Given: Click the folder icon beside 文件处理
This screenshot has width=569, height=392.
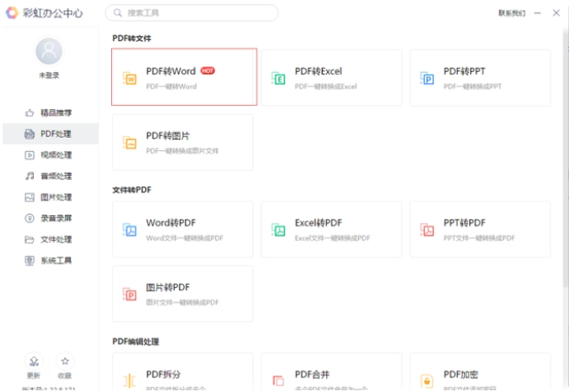Looking at the screenshot, I should pos(29,239).
